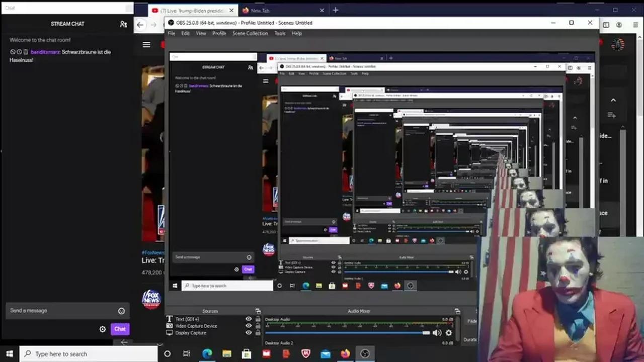Open the viewer list in Stream Chat header
Screen dimensions: 644x362
tap(123, 24)
